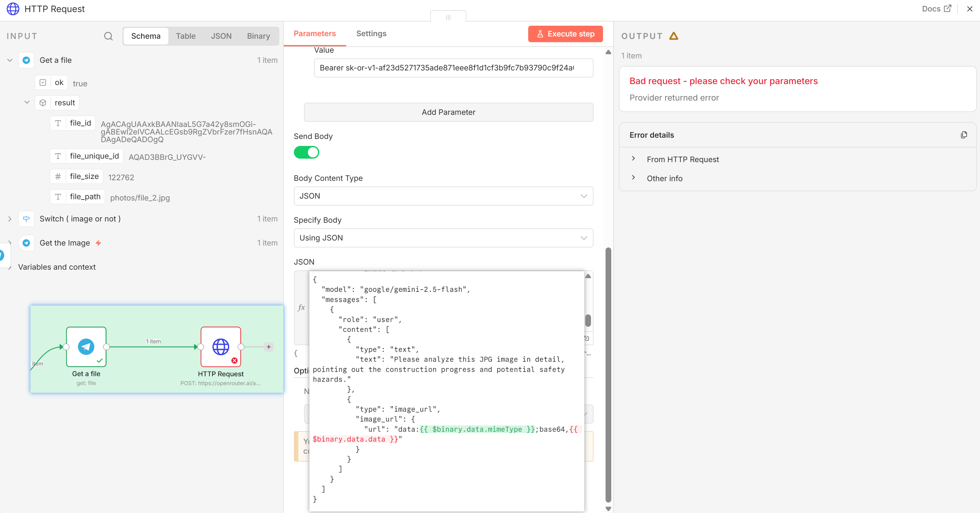This screenshot has height=513, width=980.
Task: Click the Bearer token value input field
Action: (453, 68)
